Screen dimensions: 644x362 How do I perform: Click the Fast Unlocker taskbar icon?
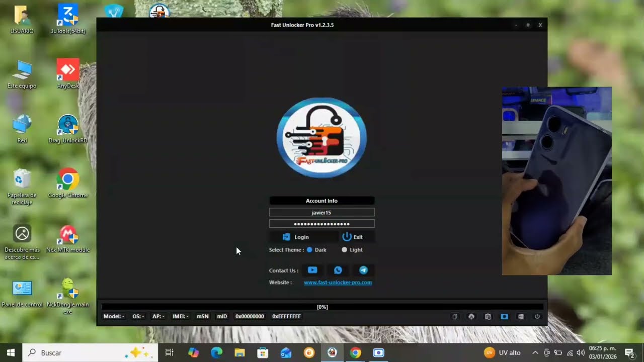point(332,352)
